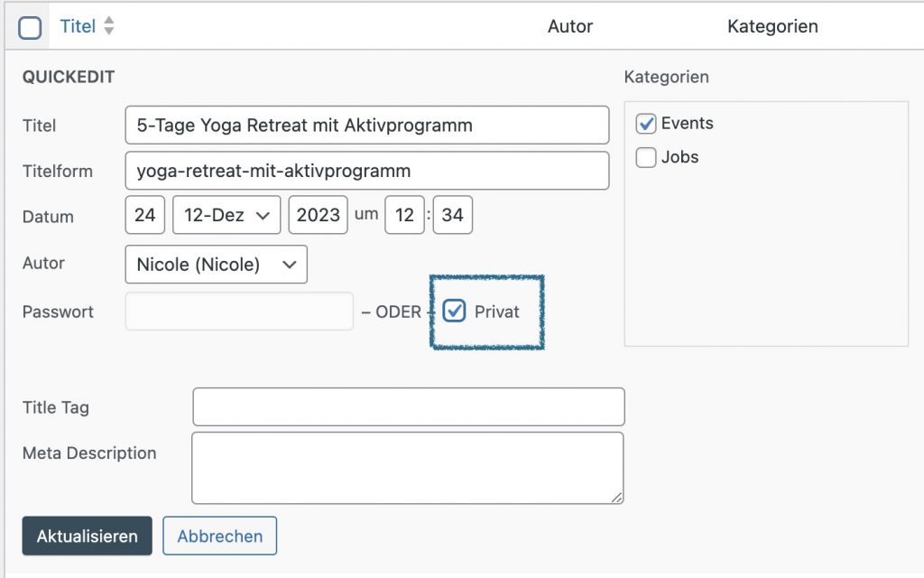Click the Abbrechen button

[x=219, y=536]
